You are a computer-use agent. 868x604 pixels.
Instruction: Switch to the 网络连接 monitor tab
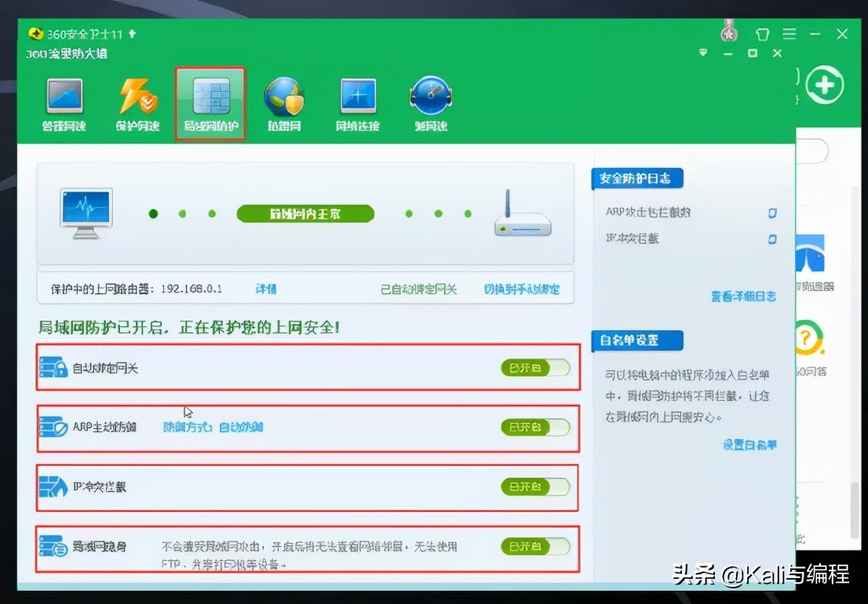[358, 105]
